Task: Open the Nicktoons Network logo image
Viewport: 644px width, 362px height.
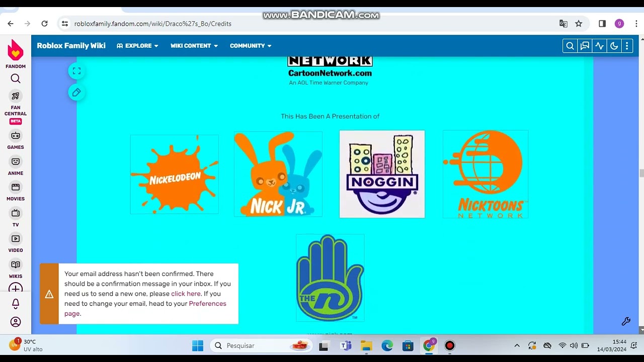Action: tap(486, 174)
